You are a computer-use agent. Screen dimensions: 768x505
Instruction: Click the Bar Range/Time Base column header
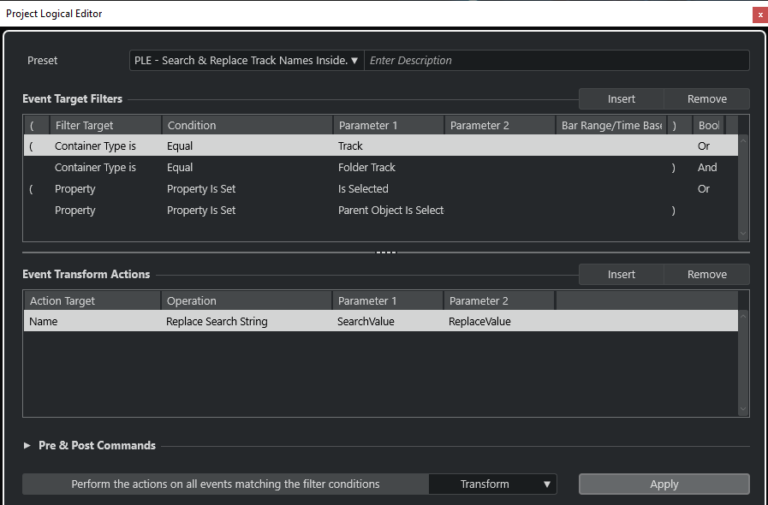(x=611, y=125)
